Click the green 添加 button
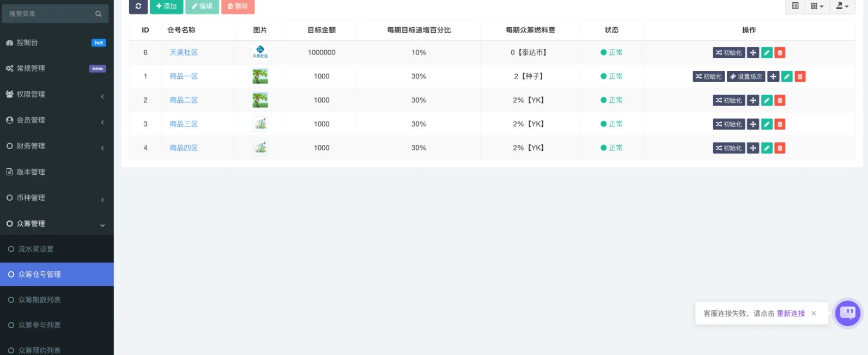Viewport: 868px width, 355px height. (166, 6)
